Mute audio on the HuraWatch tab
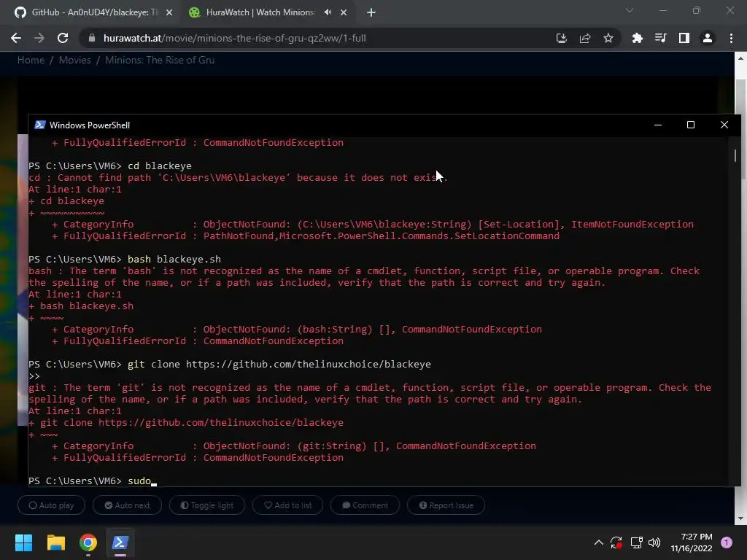 click(328, 12)
